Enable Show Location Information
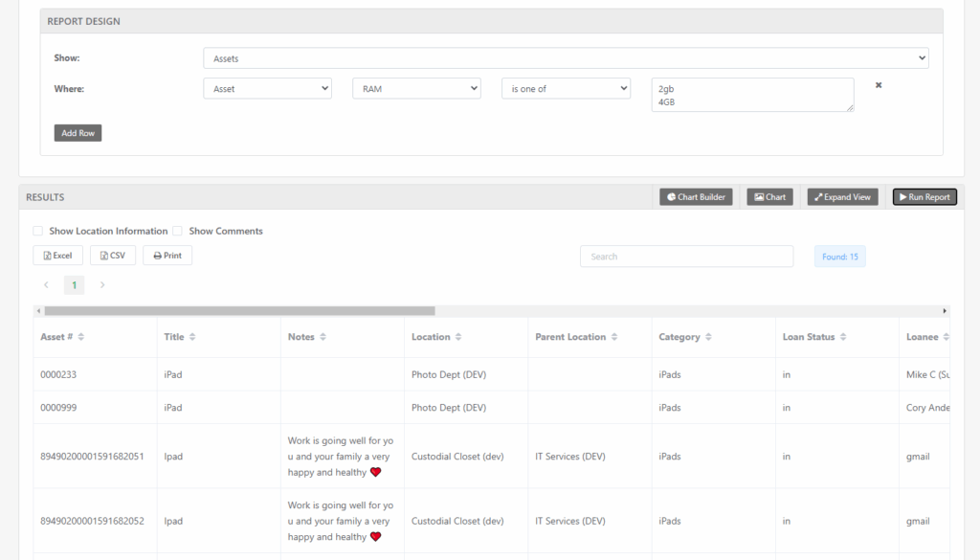 pyautogui.click(x=37, y=231)
